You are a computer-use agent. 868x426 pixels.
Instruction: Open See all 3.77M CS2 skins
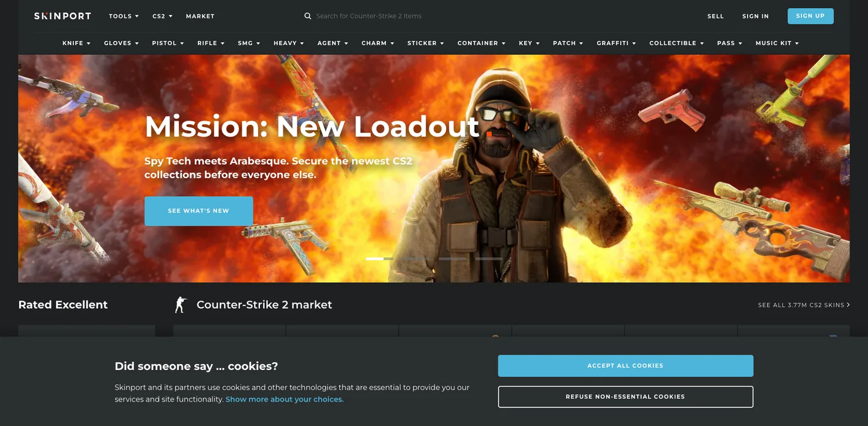804,305
